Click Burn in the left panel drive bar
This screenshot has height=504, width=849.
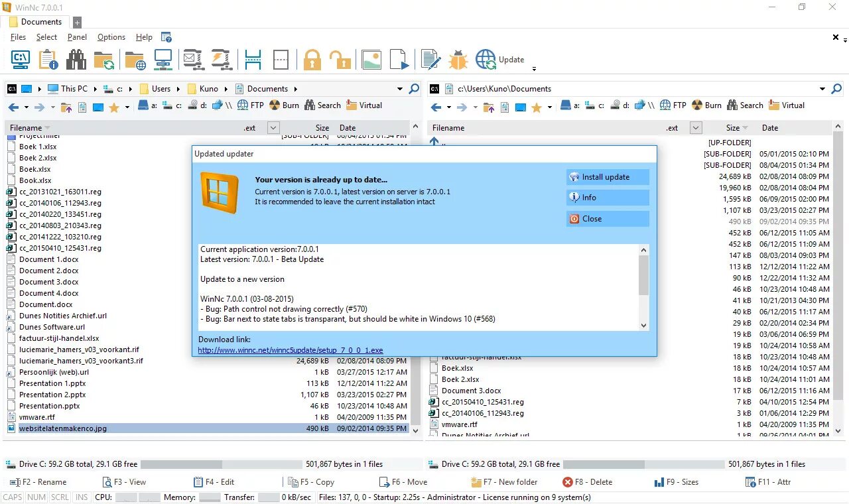click(284, 105)
